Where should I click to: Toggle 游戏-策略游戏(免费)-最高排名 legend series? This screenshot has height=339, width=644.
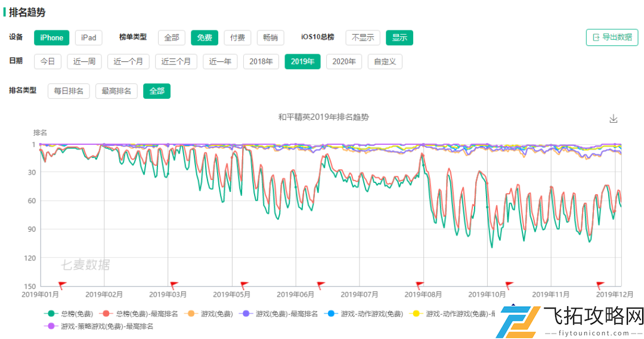tap(99, 326)
